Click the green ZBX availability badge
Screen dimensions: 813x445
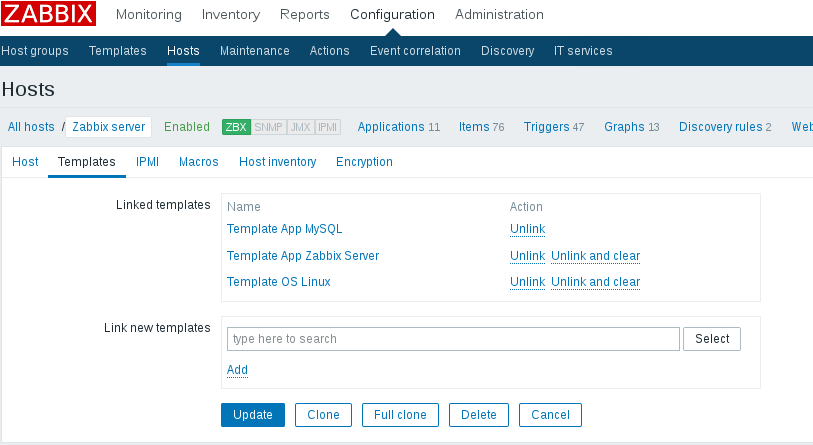point(236,127)
